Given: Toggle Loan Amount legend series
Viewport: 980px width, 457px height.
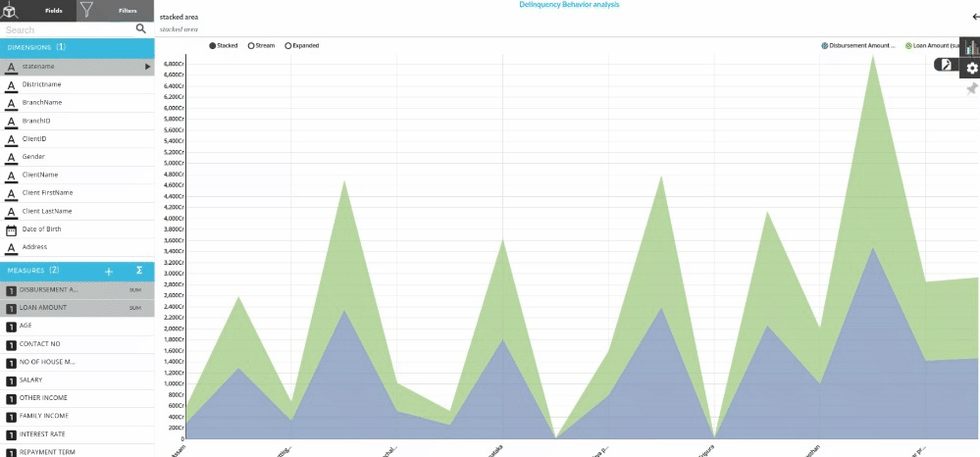Looking at the screenshot, I should (933, 46).
